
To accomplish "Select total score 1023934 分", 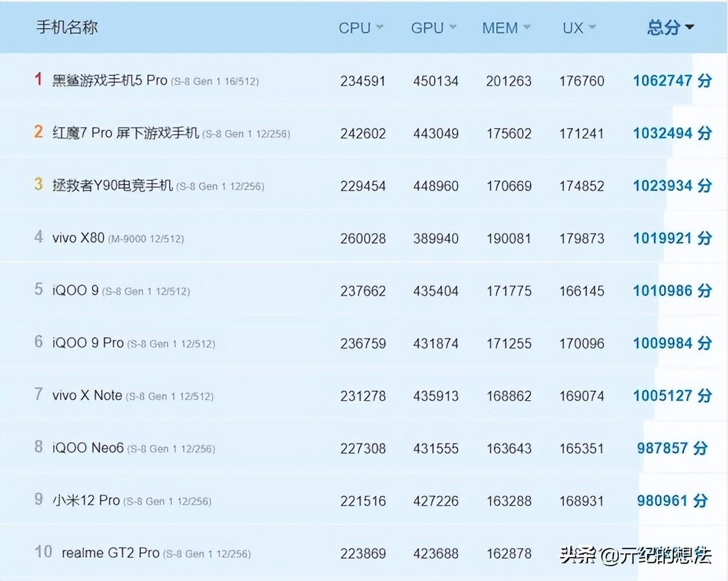I will tap(672, 185).
